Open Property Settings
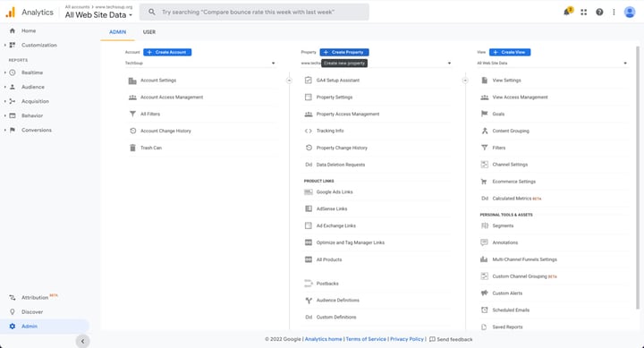644x348 pixels. point(334,98)
